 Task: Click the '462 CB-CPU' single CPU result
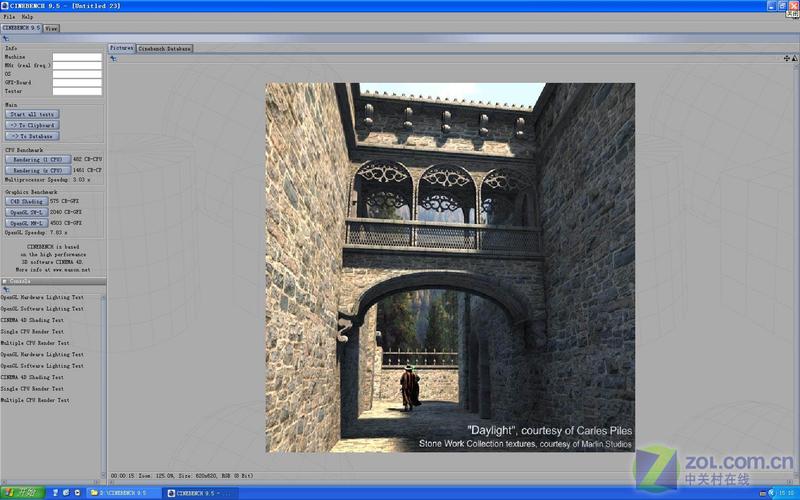tap(87, 159)
